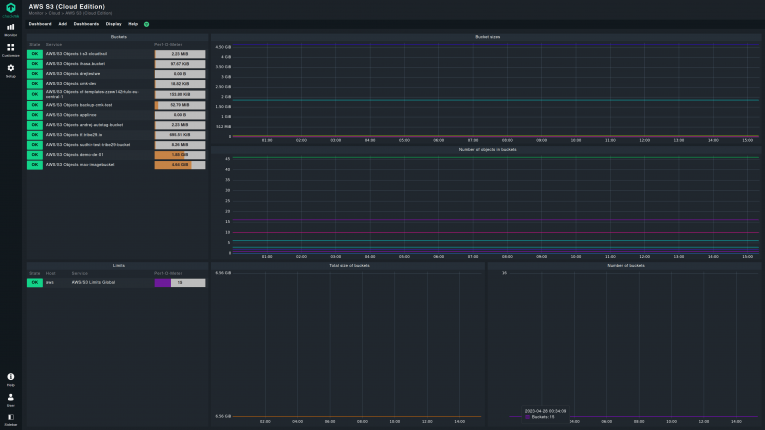Click OK state of max-imagebucket row
This screenshot has height=430, width=765.
[x=35, y=164]
